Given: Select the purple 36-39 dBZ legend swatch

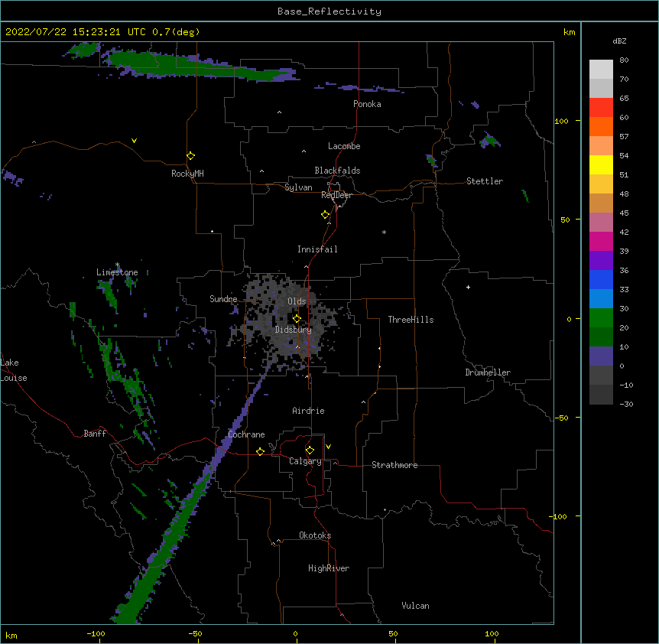Looking at the screenshot, I should [601, 261].
